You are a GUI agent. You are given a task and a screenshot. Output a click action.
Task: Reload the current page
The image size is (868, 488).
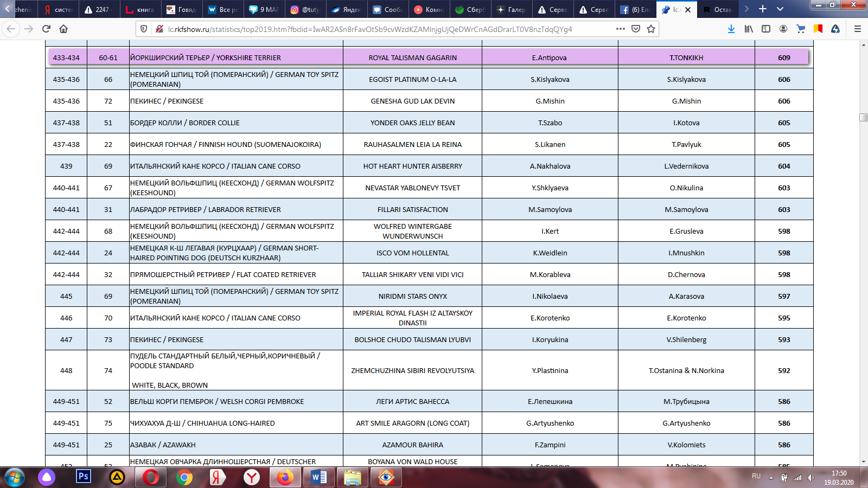click(46, 29)
